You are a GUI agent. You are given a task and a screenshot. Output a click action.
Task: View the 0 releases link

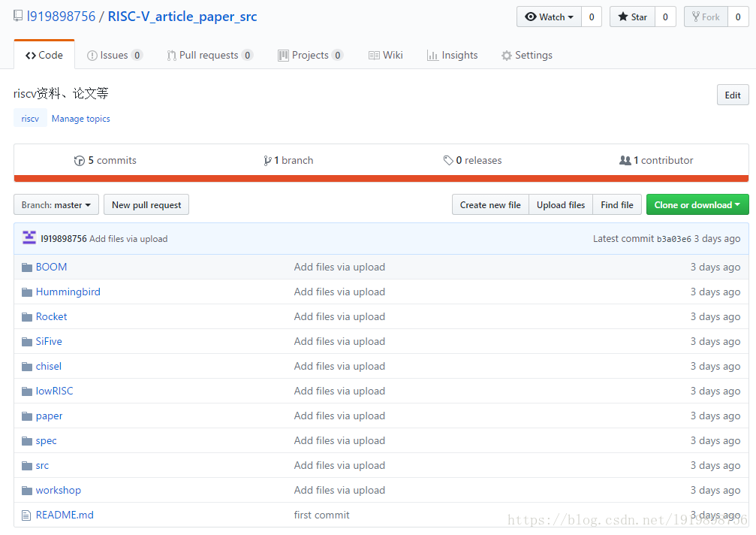pos(472,160)
